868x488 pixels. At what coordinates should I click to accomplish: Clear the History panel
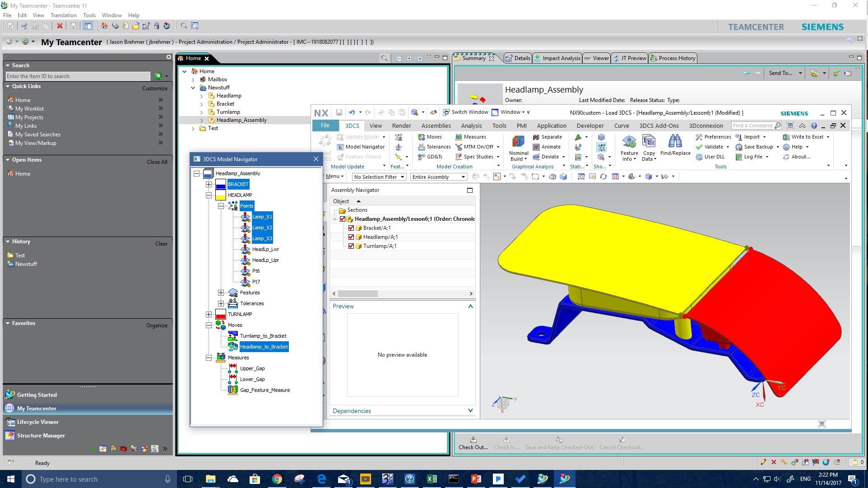click(x=161, y=243)
